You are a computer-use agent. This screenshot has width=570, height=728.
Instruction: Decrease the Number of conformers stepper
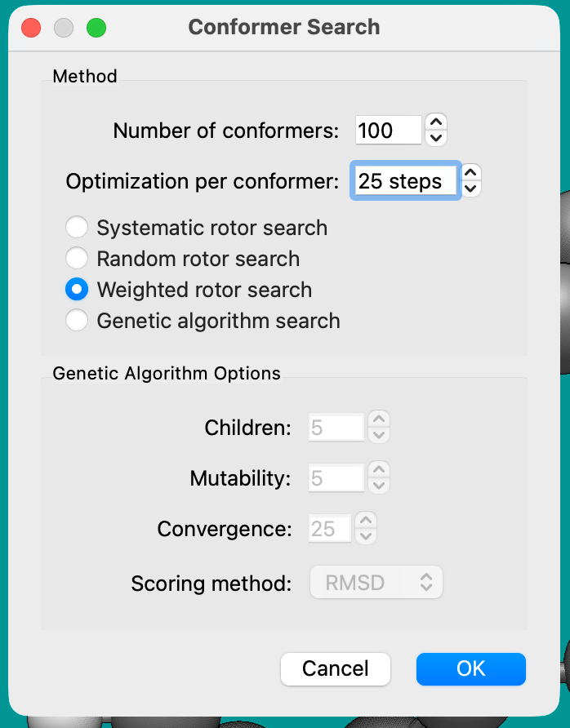[x=437, y=138]
